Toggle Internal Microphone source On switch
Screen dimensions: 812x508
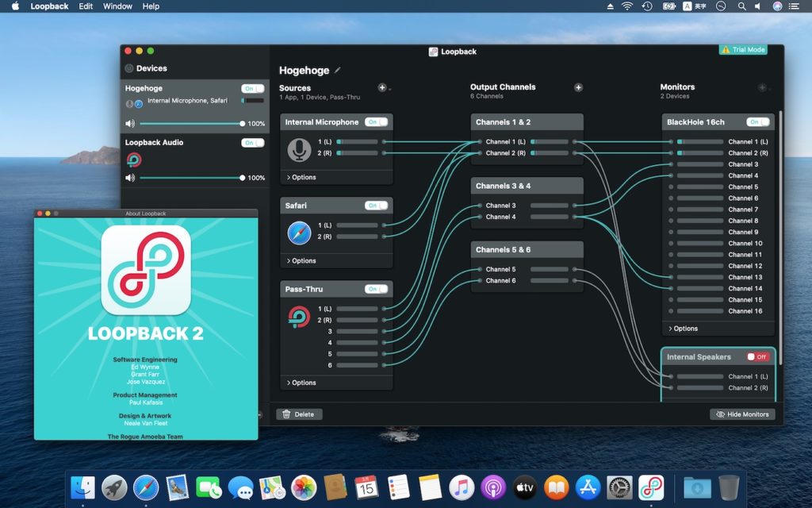(376, 121)
